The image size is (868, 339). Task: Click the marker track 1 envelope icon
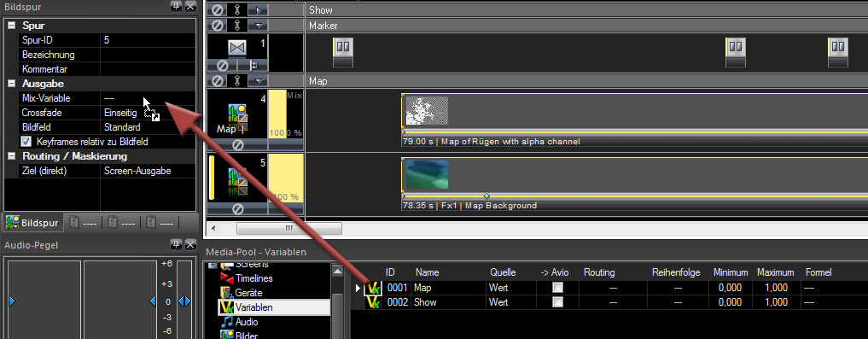[237, 48]
